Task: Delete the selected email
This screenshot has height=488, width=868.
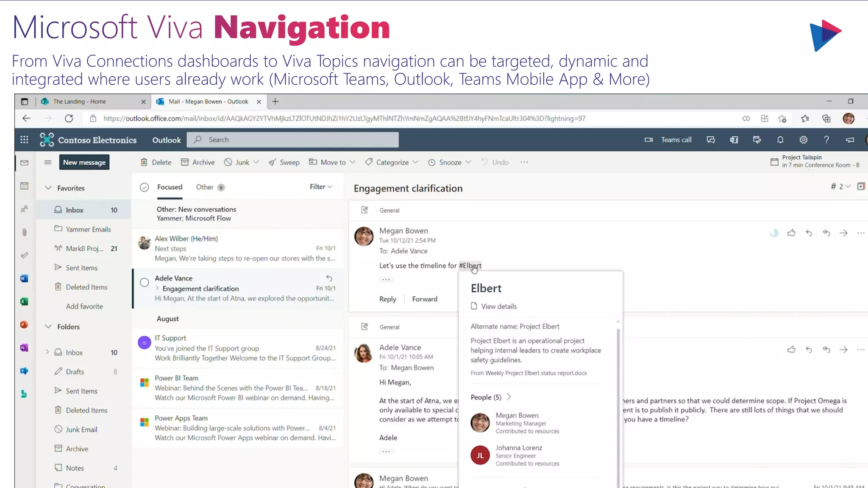Action: tap(156, 162)
